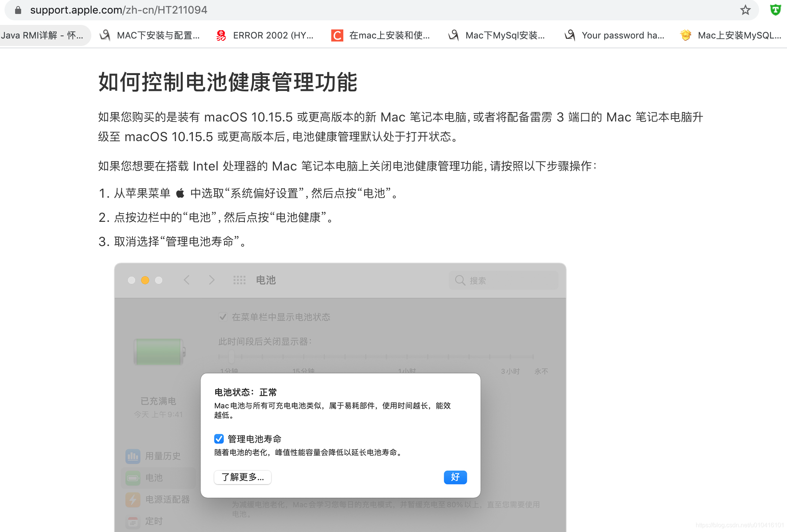
Task: Uncheck the manage battery longevity checkbox
Action: [219, 439]
